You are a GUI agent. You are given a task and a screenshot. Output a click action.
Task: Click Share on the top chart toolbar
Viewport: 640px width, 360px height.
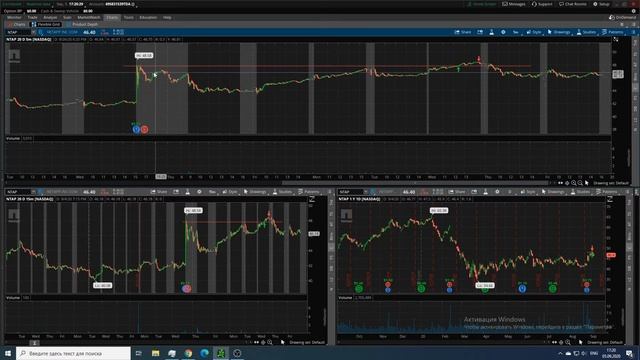[x=463, y=32]
